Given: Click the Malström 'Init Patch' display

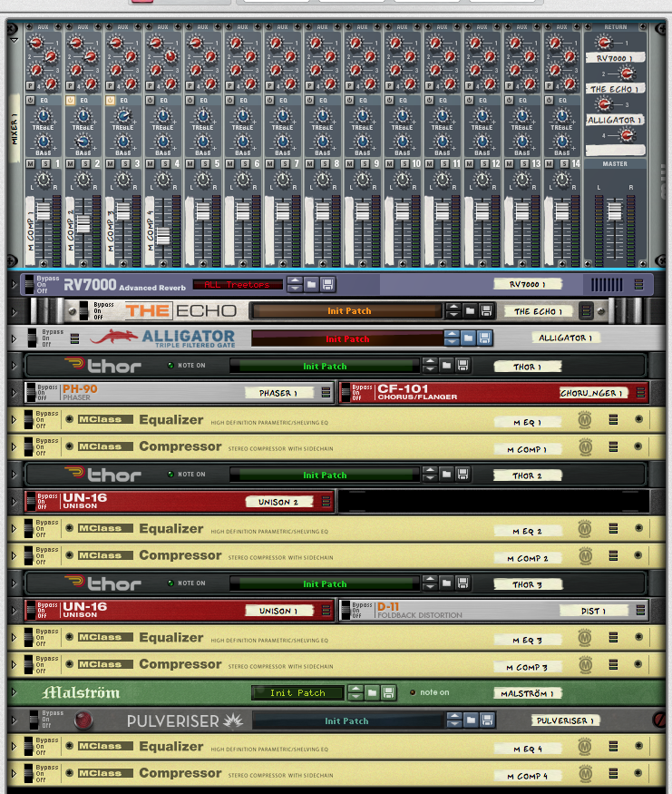Looking at the screenshot, I should [x=297, y=692].
